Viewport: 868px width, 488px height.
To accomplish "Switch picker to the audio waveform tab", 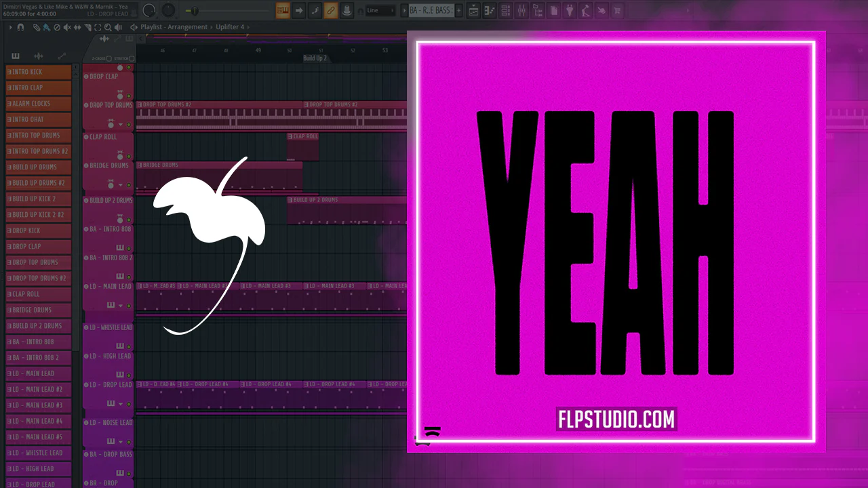I will tap(39, 56).
